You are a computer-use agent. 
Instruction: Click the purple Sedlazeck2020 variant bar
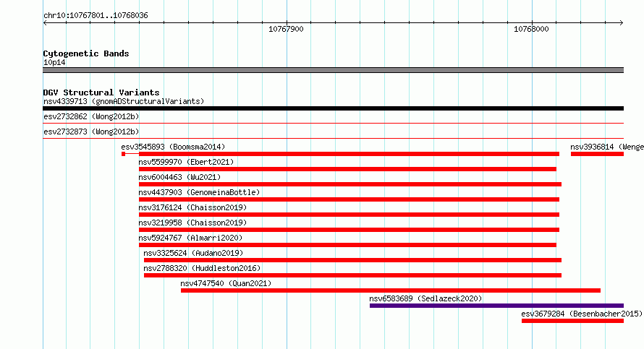pos(496,306)
